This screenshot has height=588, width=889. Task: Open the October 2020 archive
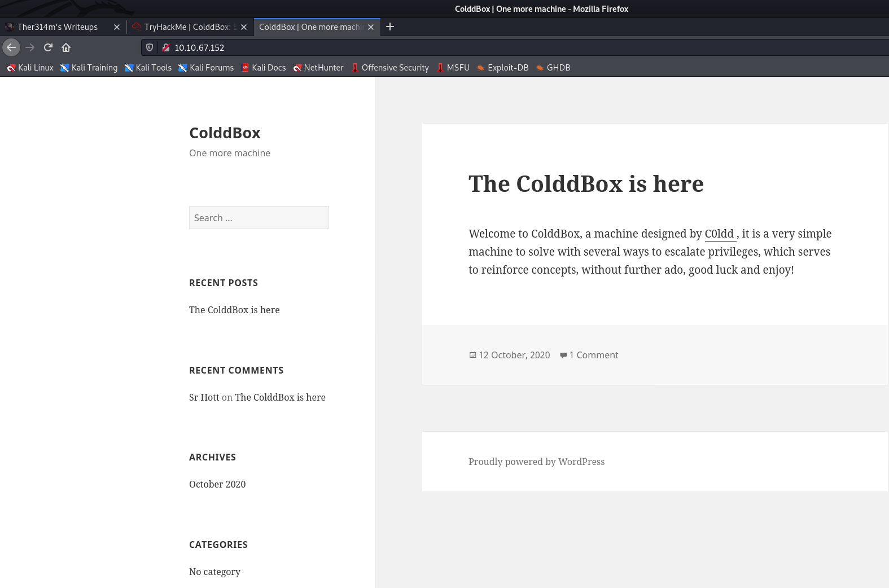pyautogui.click(x=217, y=484)
